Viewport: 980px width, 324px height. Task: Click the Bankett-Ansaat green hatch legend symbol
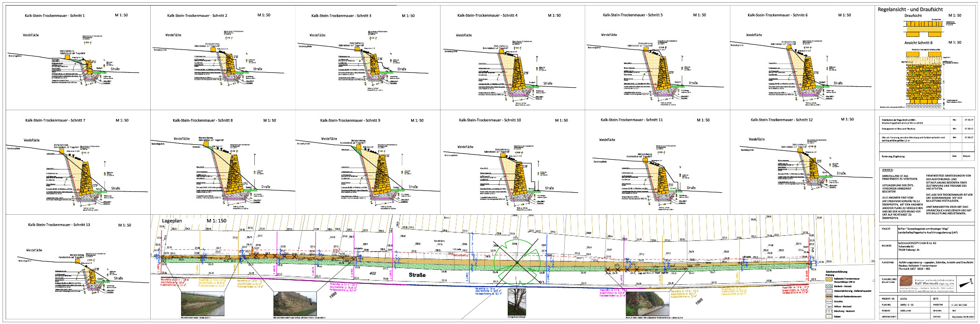point(829,286)
